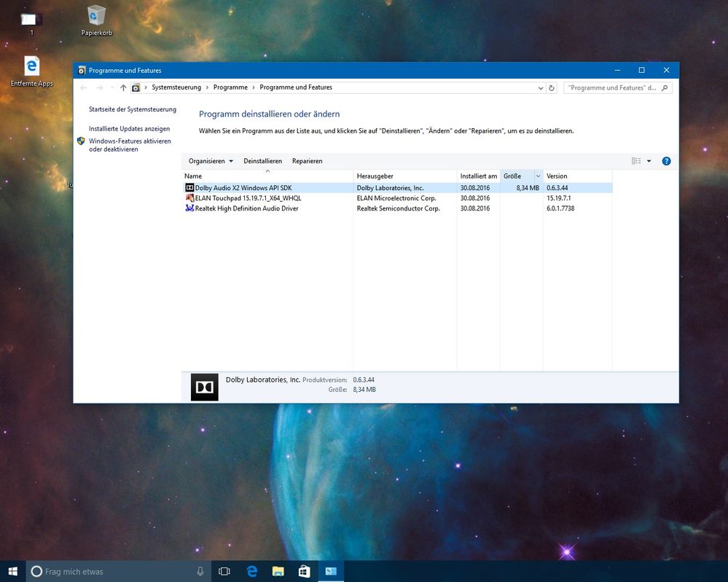Expand the Organisieren dropdown menu

[211, 161]
